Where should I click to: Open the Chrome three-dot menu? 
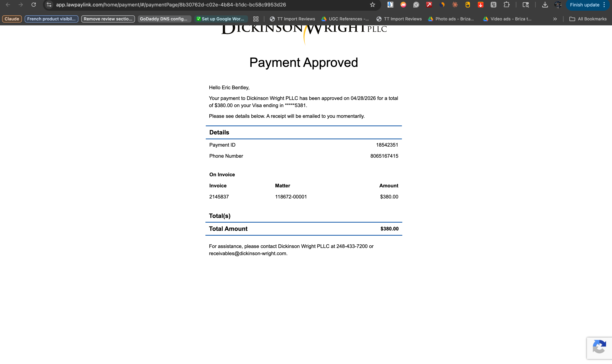tap(604, 5)
